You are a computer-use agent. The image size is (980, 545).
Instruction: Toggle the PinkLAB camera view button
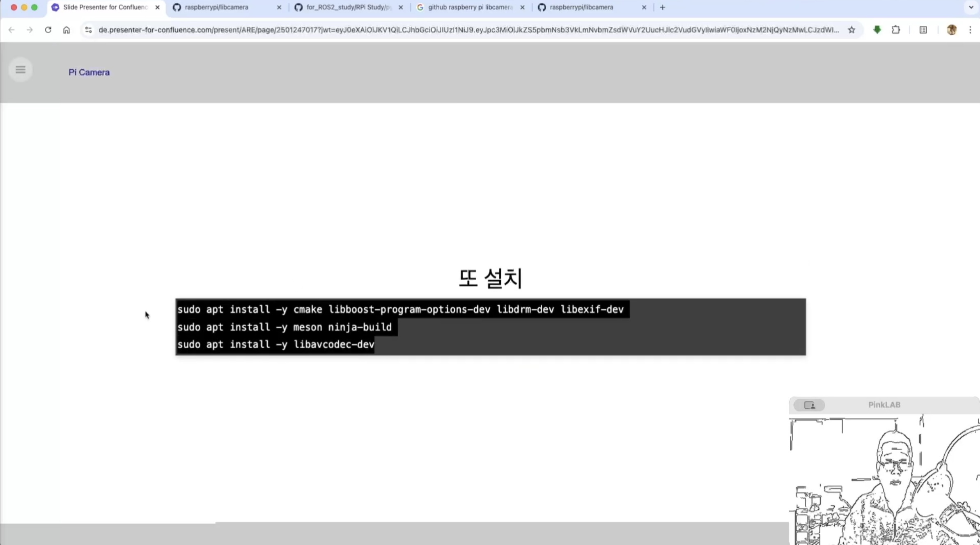click(x=809, y=405)
